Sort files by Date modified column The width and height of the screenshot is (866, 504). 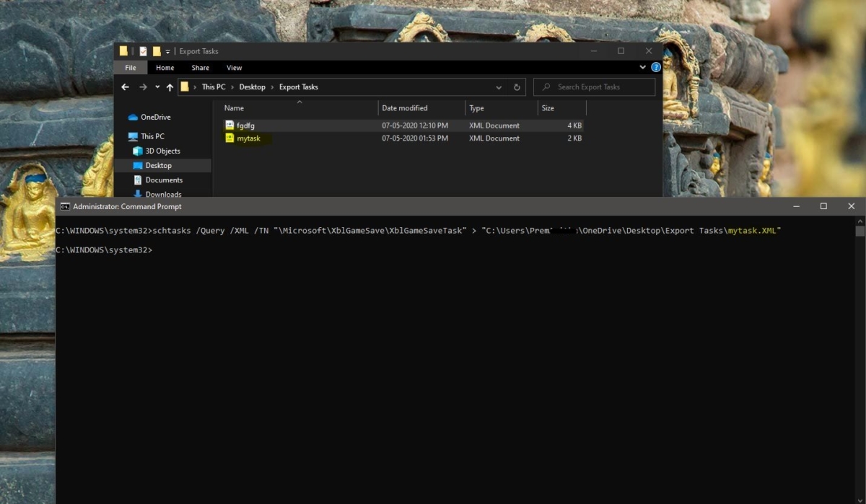405,108
